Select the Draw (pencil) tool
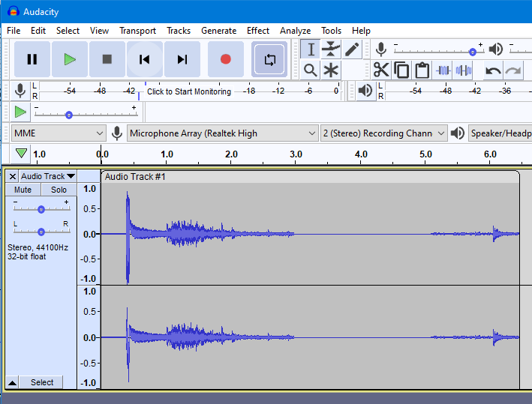532x404 pixels. (x=352, y=49)
